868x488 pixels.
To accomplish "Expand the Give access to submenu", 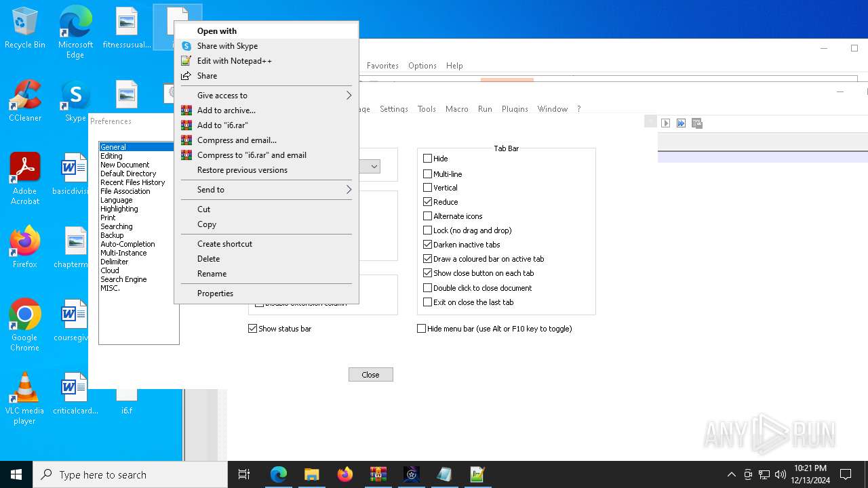I will 267,96.
